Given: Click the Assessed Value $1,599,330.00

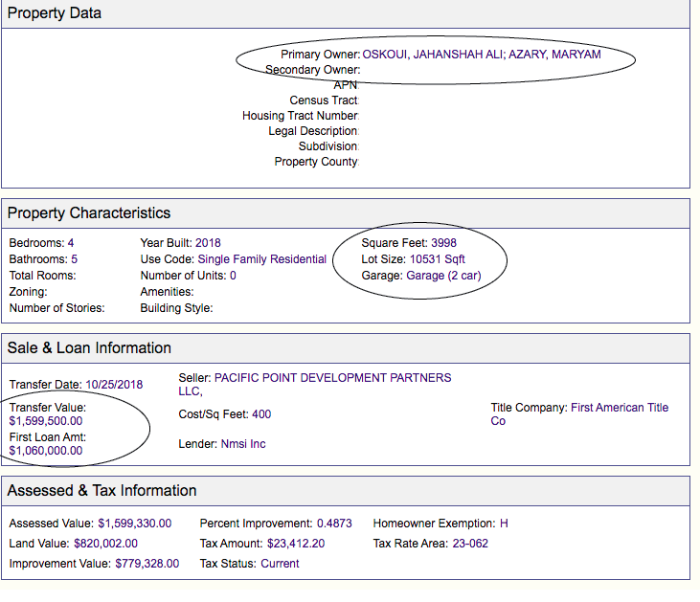Looking at the screenshot, I should [x=135, y=524].
